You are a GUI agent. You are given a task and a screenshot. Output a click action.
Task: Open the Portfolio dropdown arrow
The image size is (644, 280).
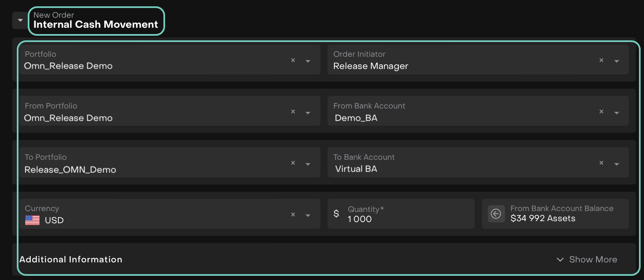[x=308, y=61]
